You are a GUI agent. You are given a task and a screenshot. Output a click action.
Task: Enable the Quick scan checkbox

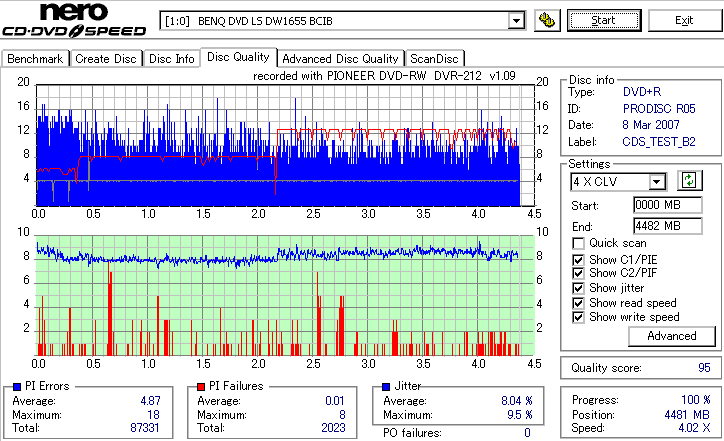578,243
